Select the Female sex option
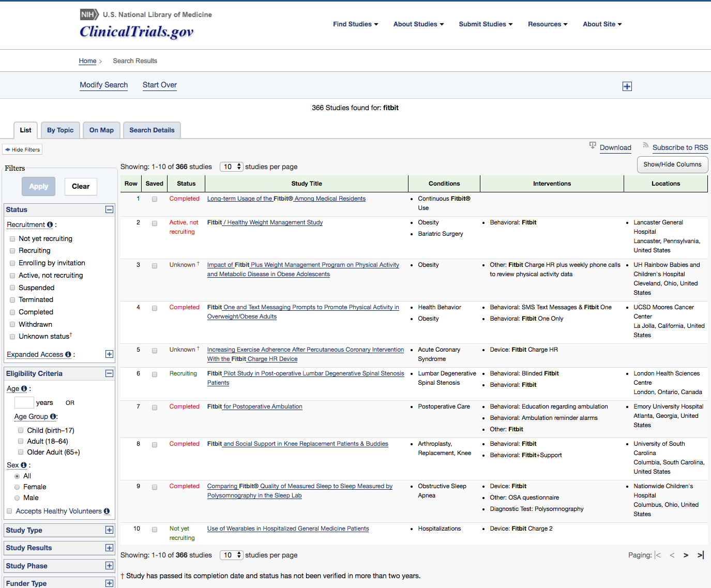Image resolution: width=711 pixels, height=588 pixels. 17,487
